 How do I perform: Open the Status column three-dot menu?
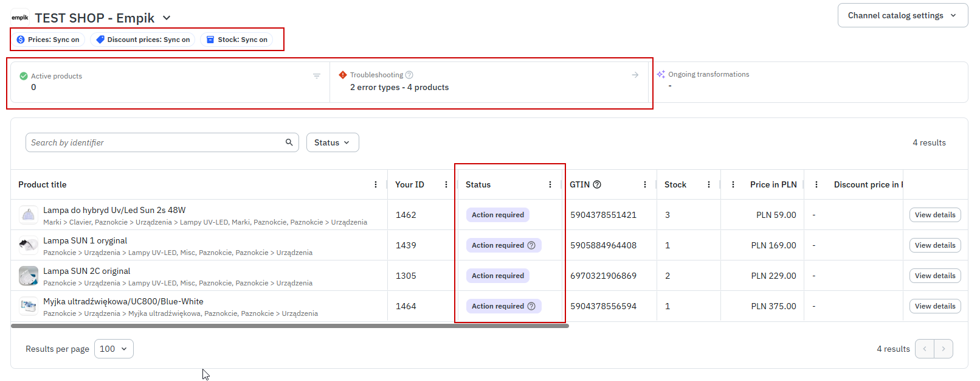[550, 184]
